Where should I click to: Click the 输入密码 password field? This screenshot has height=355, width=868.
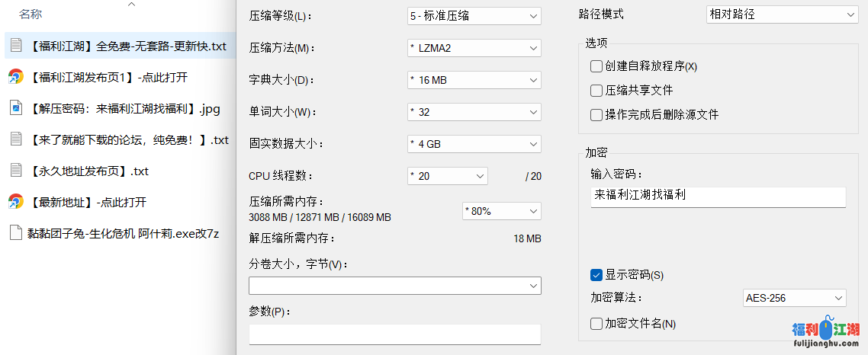717,197
